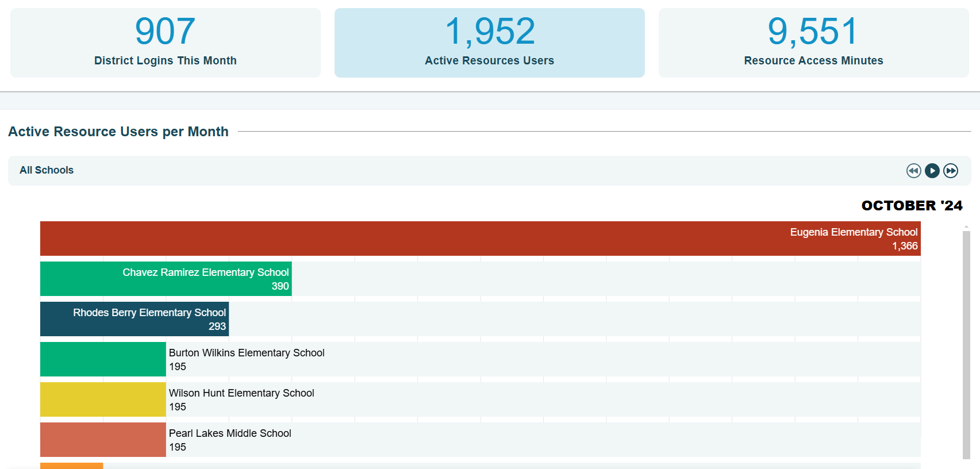Open the All Schools filter bar
980x469 pixels.
tap(490, 171)
